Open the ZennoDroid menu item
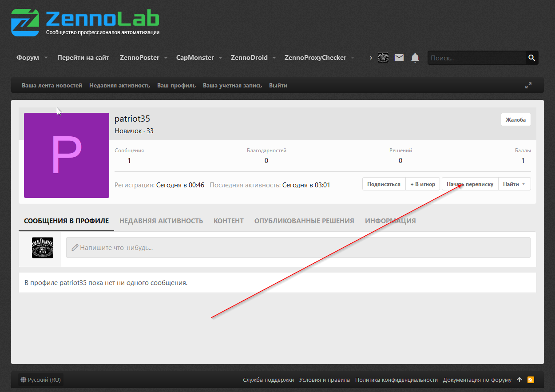 coord(249,58)
